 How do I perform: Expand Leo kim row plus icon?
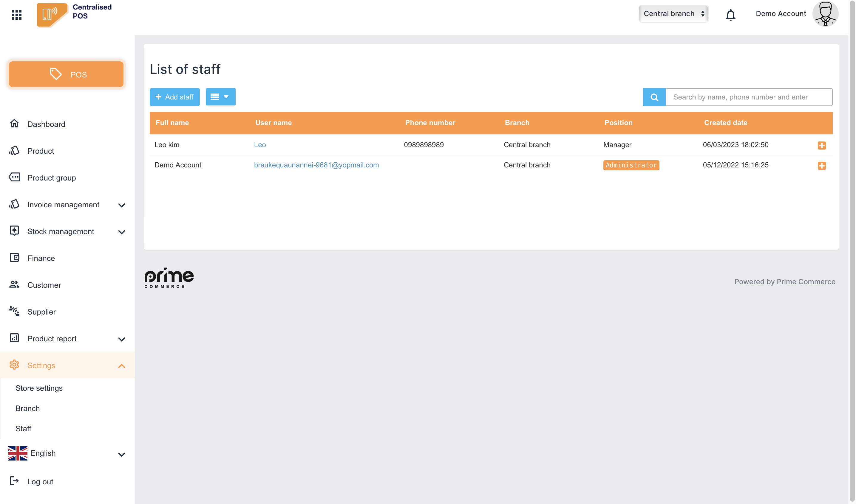tap(821, 145)
